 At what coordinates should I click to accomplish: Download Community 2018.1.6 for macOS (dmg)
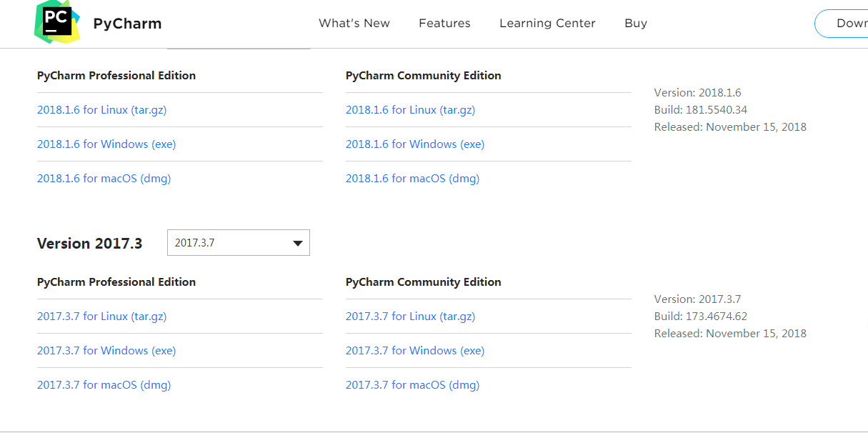point(412,179)
